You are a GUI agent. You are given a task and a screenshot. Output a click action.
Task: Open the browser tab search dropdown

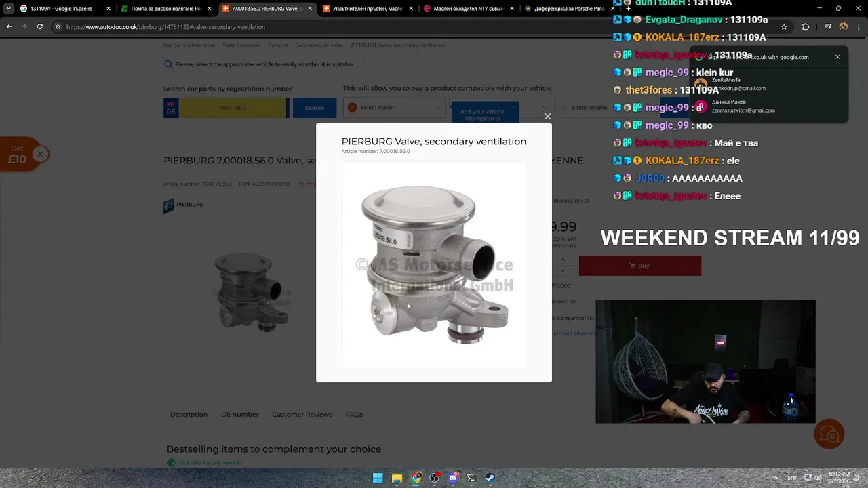coord(8,9)
